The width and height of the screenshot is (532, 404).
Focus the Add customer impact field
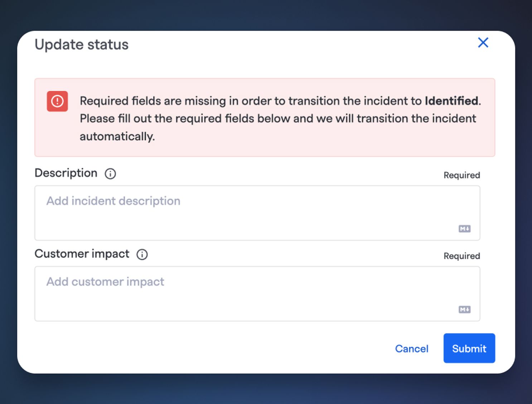[257, 294]
